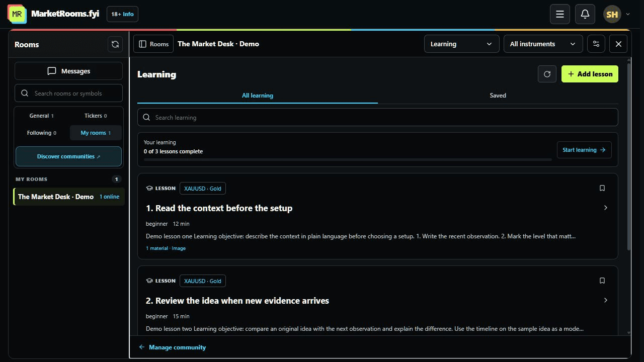This screenshot has width=644, height=362.
Task: Focus the Search rooms or symbols field
Action: click(x=68, y=94)
